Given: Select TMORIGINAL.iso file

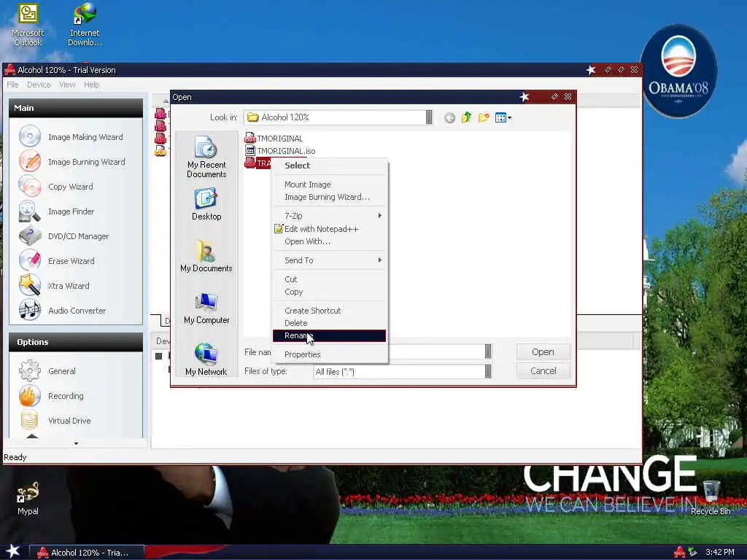Looking at the screenshot, I should coord(280,151).
